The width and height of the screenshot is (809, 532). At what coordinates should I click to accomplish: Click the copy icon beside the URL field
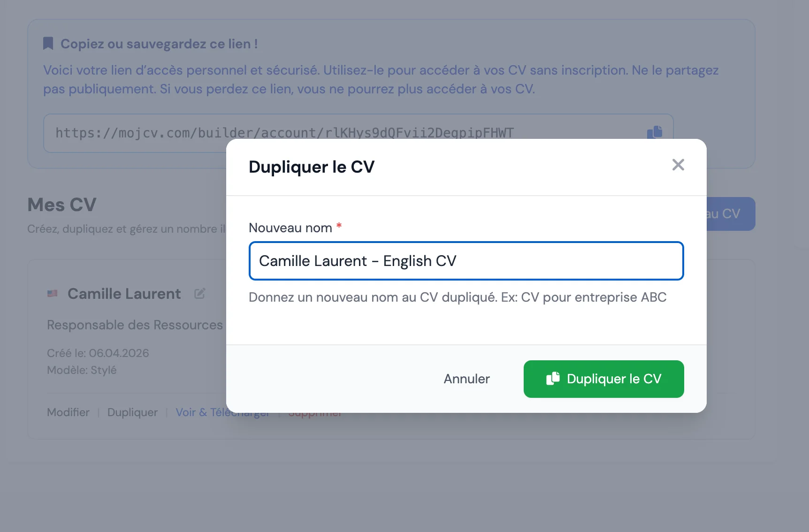(x=655, y=132)
